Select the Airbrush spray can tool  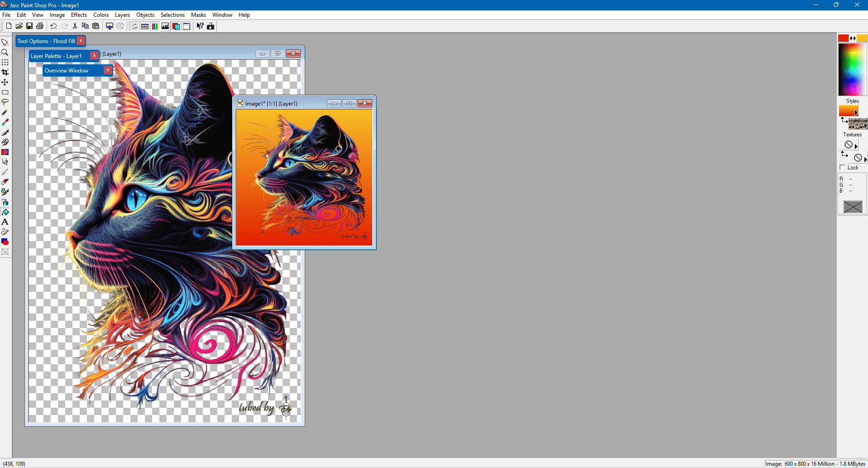(5, 202)
